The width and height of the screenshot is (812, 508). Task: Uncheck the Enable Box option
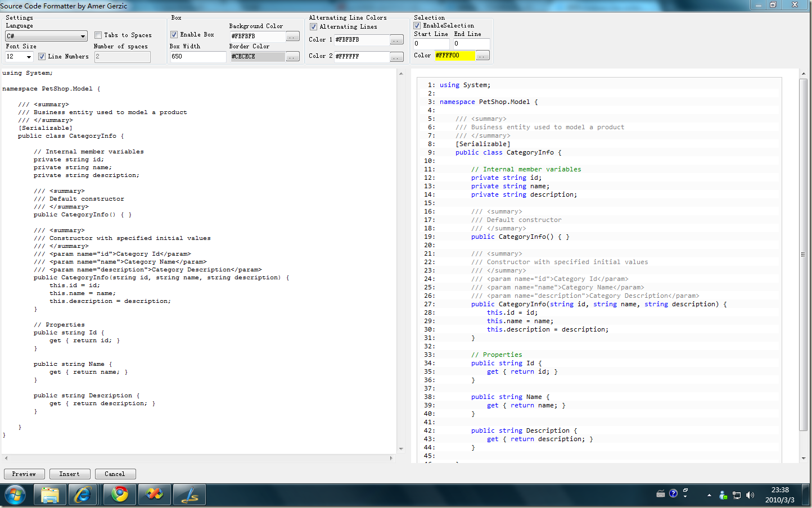click(174, 34)
